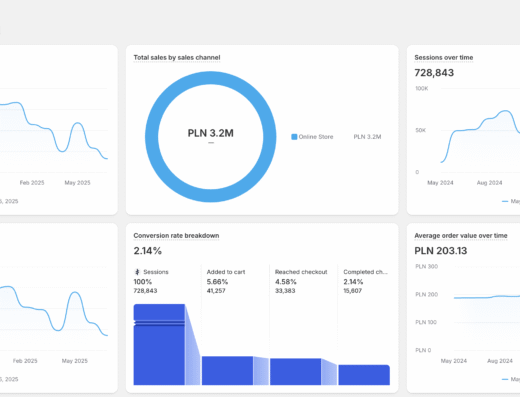Click the PLN 203.13 average order value

pos(441,251)
